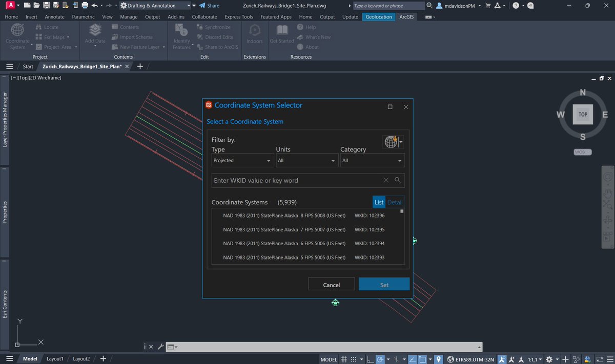Image resolution: width=615 pixels, height=364 pixels.
Task: Click Synchronize in the Edit panel
Action: [x=214, y=27]
